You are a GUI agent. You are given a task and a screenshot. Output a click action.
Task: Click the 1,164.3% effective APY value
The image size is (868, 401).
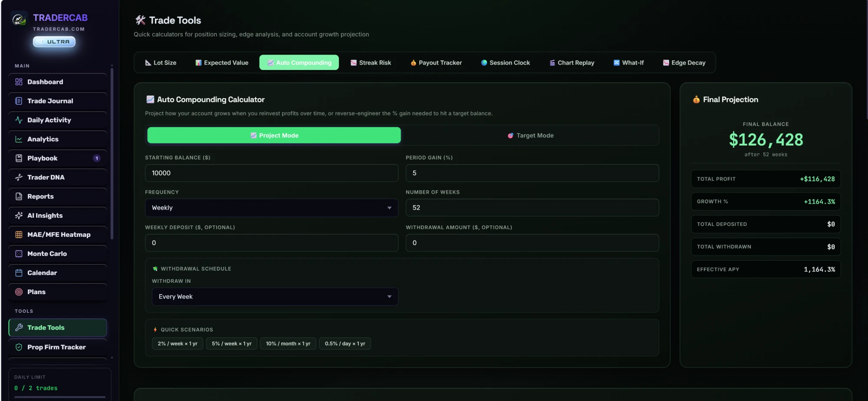(x=819, y=269)
